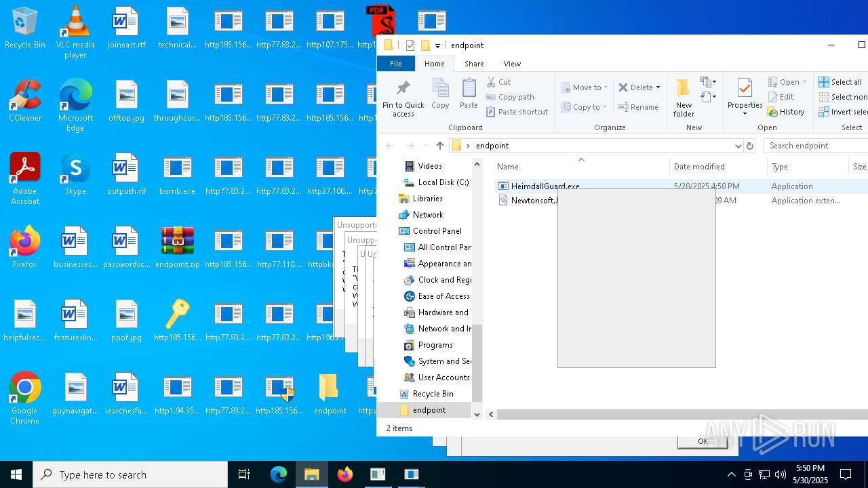This screenshot has height=488, width=868.
Task: Create a New folder
Action: coord(684,98)
